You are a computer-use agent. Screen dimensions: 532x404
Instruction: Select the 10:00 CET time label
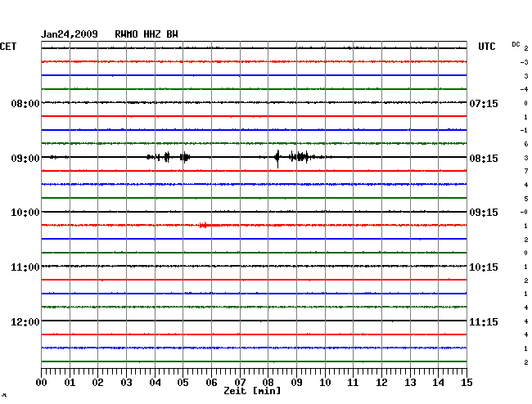[x=25, y=213]
